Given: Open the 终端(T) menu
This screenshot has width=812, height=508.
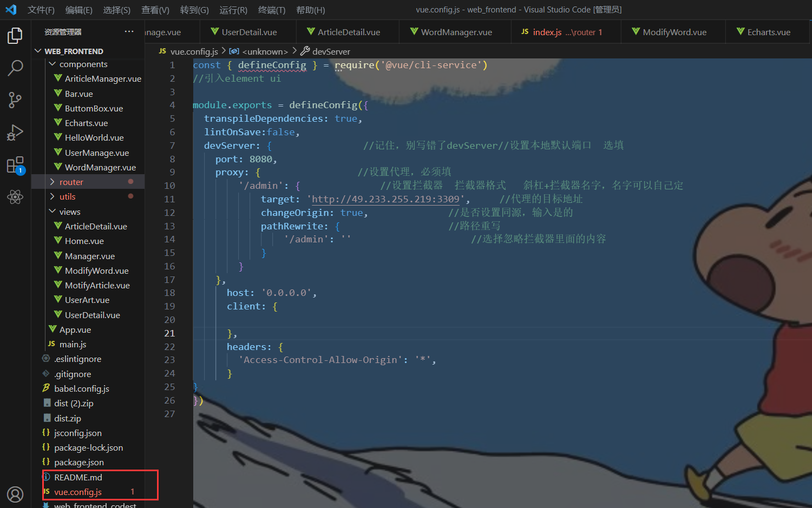Looking at the screenshot, I should click(272, 10).
